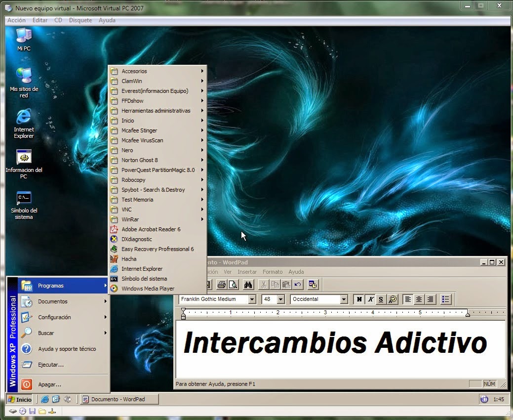Expand the WinRar programs folder
The height and width of the screenshot is (420, 513).
pos(158,219)
